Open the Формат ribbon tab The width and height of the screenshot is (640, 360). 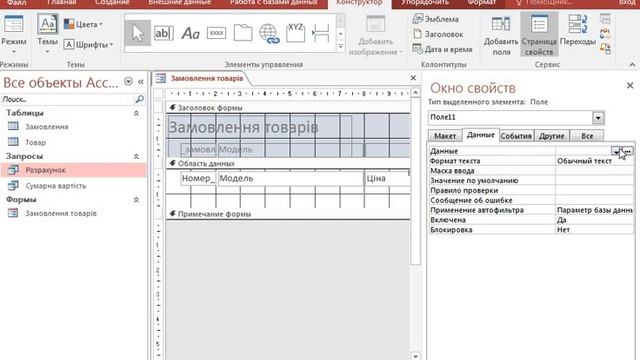(x=482, y=2)
